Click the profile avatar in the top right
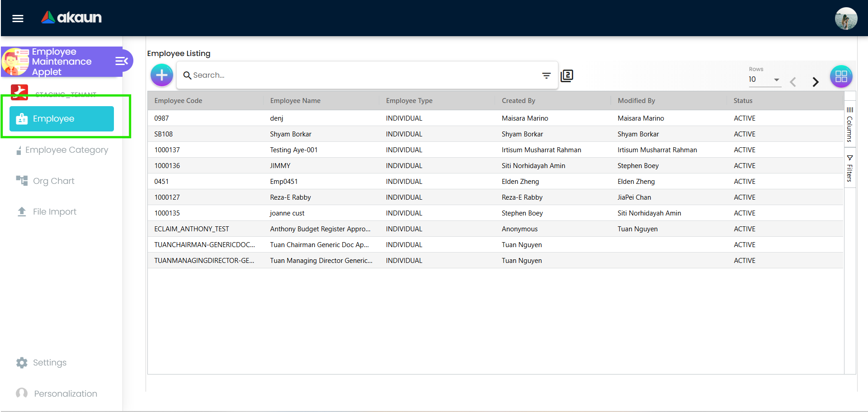Image resolution: width=868 pixels, height=412 pixels. click(x=846, y=19)
